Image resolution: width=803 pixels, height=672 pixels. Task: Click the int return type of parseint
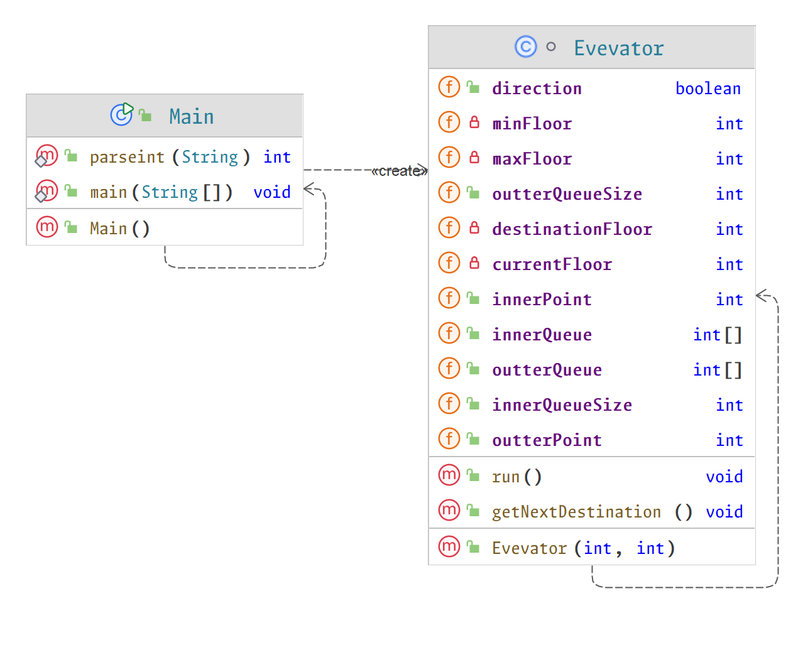277,157
